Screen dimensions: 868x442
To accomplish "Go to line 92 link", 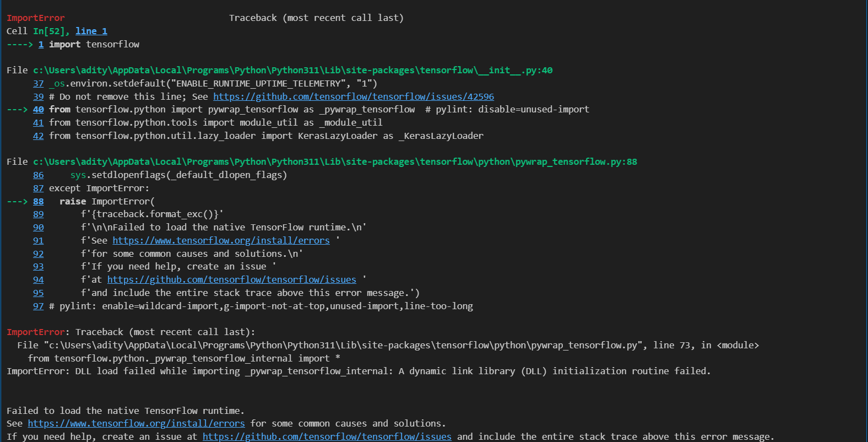I will click(x=38, y=254).
